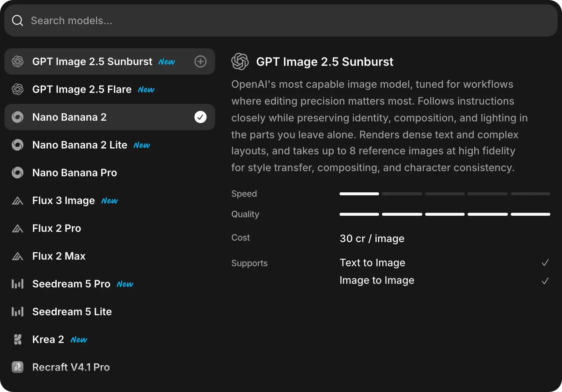This screenshot has width=562, height=392.
Task: Click the New badge on Flux 3 Image
Action: (110, 201)
